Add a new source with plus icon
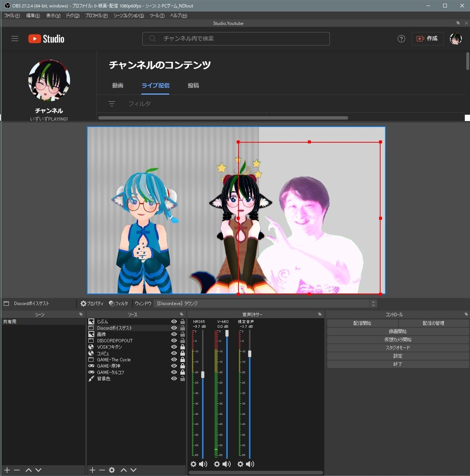Screen dimensions: 470x476 click(x=92, y=470)
